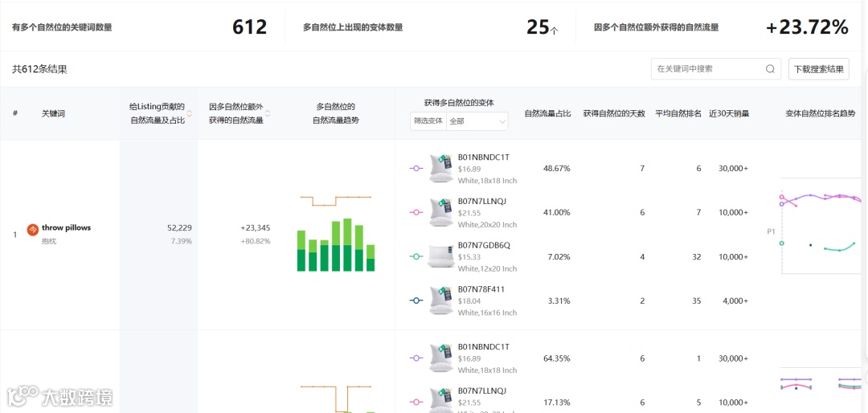The height and width of the screenshot is (413, 868).
Task: Click the +23.72% summary value
Action: (807, 27)
